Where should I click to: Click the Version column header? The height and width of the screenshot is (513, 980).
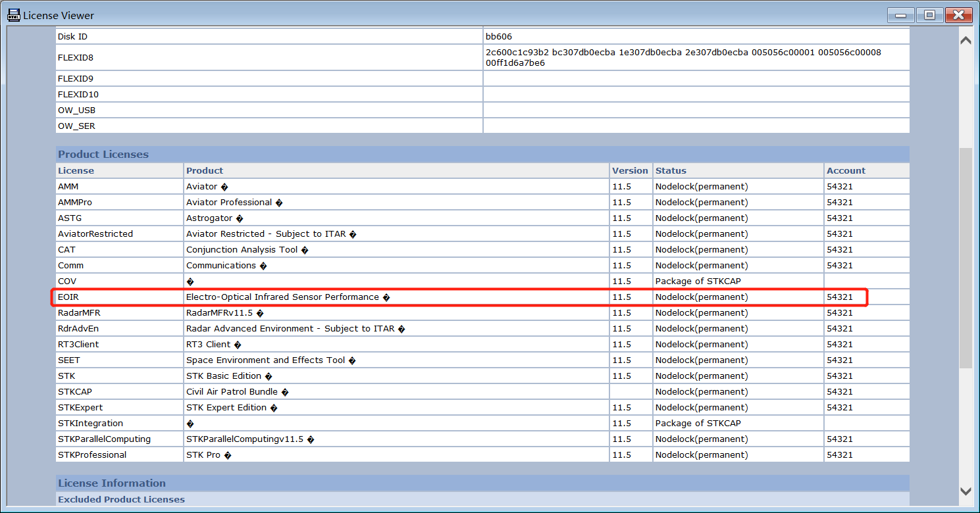(x=630, y=170)
